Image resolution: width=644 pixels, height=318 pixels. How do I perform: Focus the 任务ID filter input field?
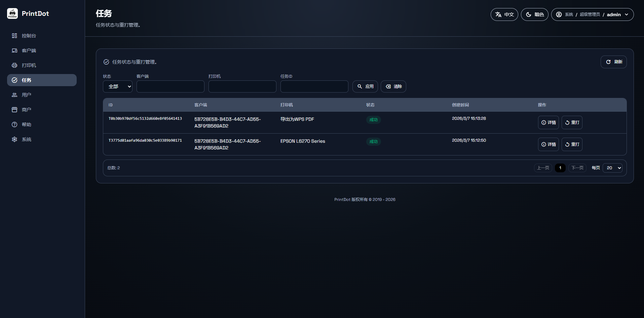[x=314, y=86]
